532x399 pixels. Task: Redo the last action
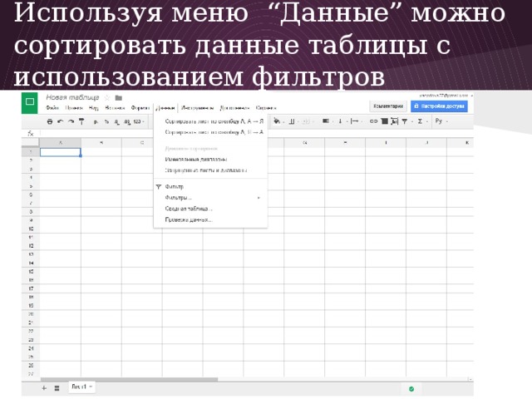pyautogui.click(x=71, y=121)
